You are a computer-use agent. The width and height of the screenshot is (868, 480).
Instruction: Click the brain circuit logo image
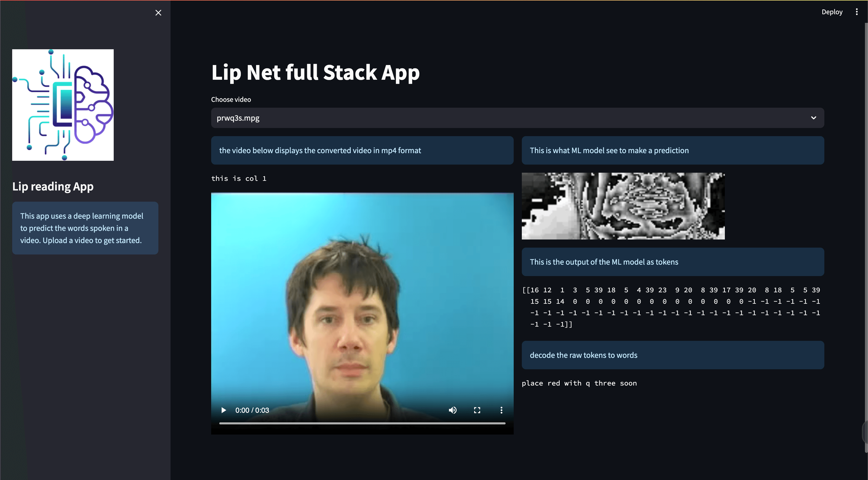click(63, 105)
